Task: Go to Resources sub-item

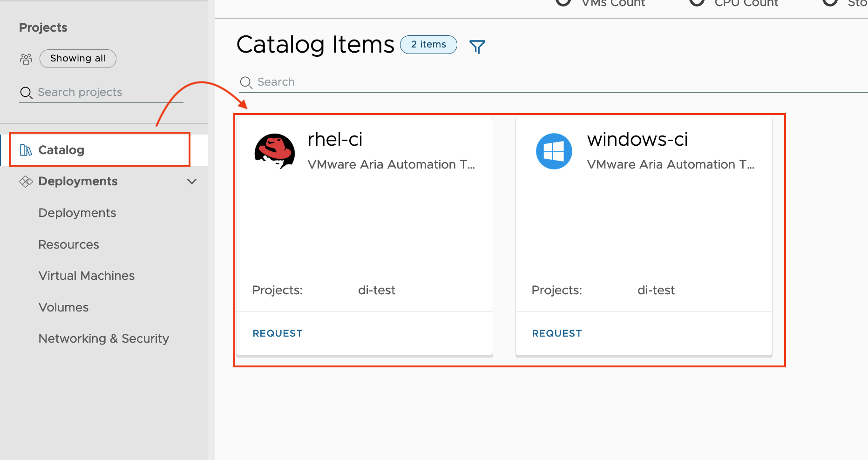Action: point(69,244)
